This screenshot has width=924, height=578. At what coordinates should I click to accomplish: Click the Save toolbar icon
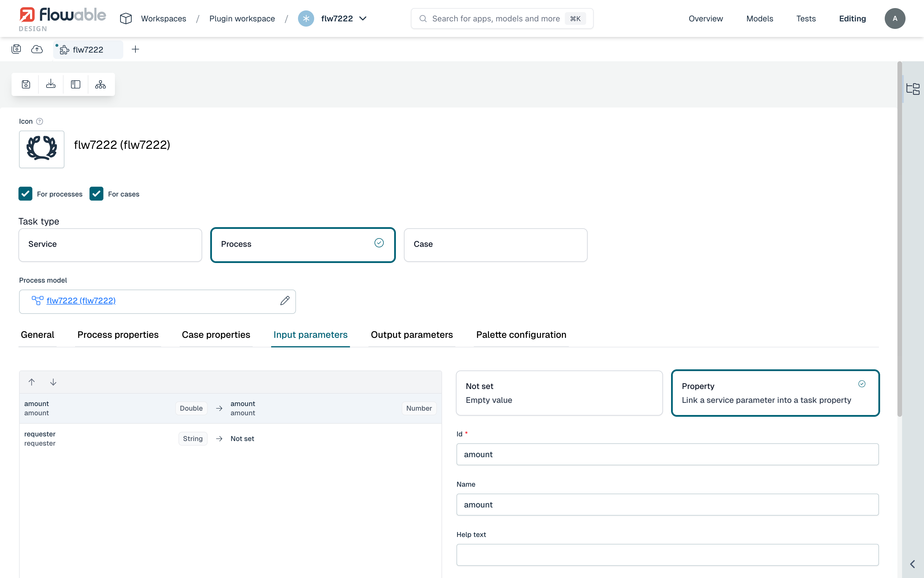pyautogui.click(x=26, y=84)
